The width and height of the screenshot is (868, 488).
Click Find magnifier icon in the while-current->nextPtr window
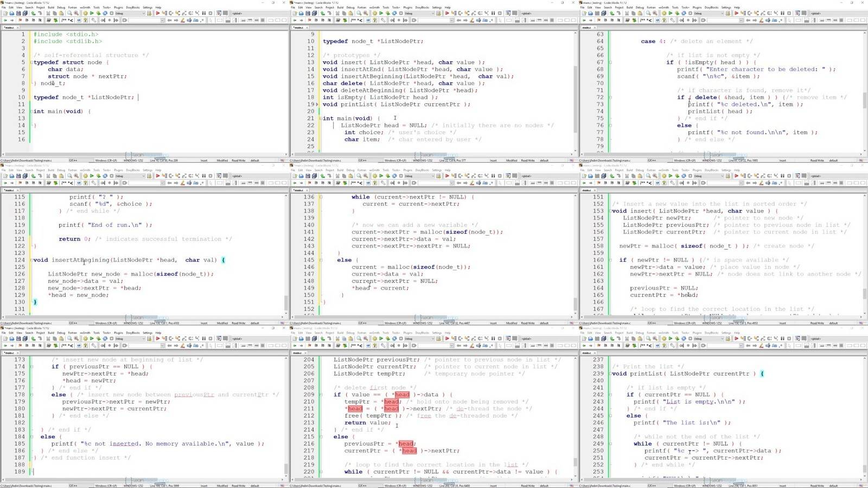coord(359,176)
